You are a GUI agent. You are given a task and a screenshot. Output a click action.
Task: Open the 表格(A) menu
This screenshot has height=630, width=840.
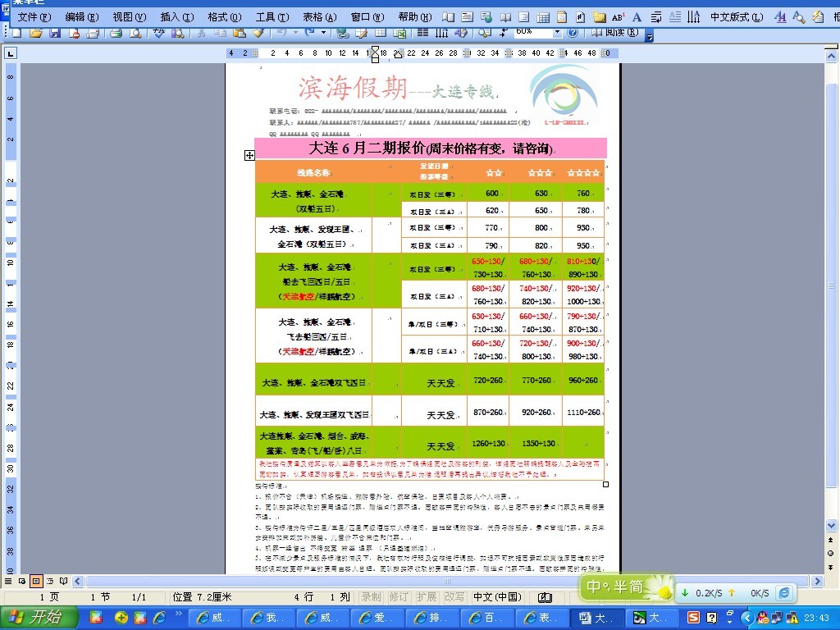click(320, 17)
